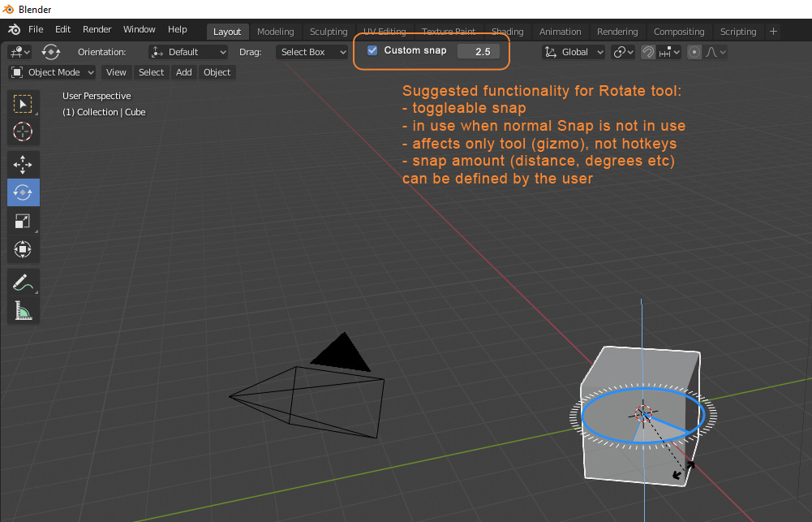This screenshot has height=522, width=812.
Task: Open the Help menu
Action: 177,29
